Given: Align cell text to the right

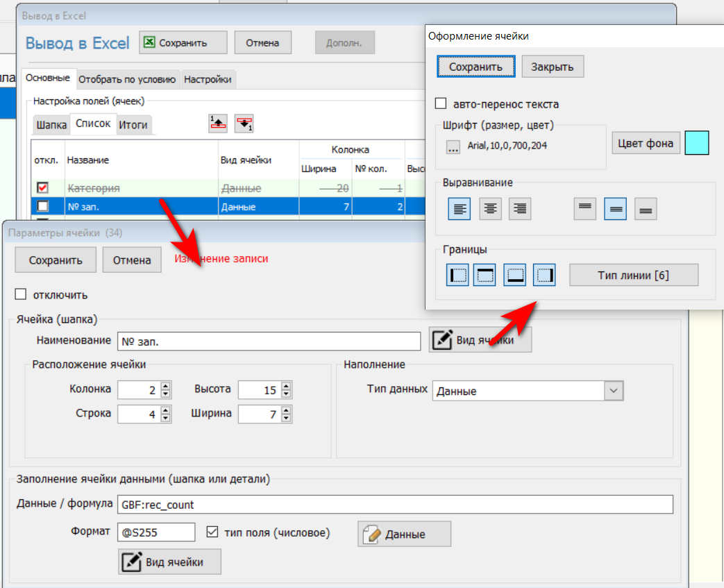Looking at the screenshot, I should click(x=519, y=208).
